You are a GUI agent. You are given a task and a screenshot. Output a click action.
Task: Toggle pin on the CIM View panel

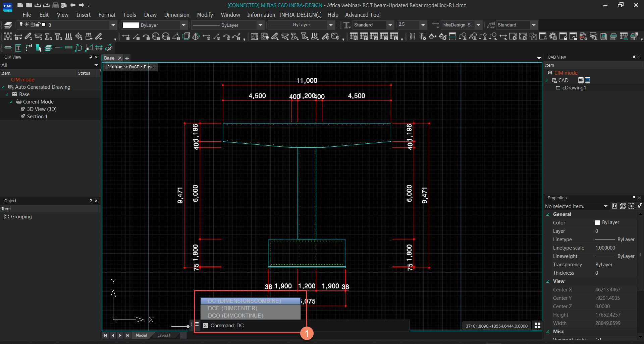pyautogui.click(x=91, y=57)
